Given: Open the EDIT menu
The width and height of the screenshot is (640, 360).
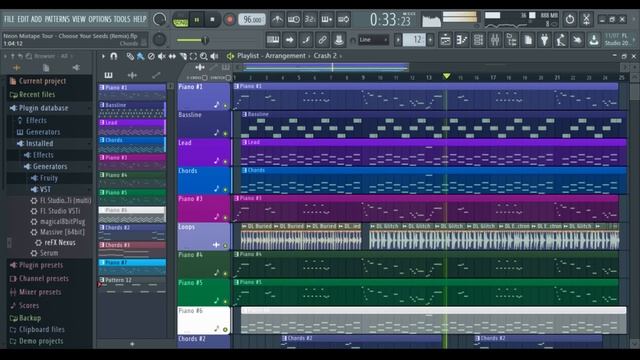Looking at the screenshot, I should (x=23, y=19).
